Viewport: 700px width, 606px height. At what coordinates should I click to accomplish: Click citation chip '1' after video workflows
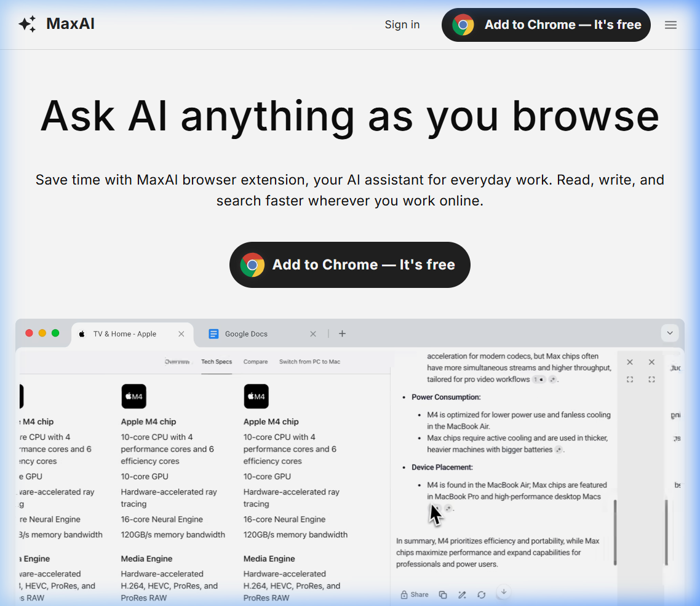point(539,380)
